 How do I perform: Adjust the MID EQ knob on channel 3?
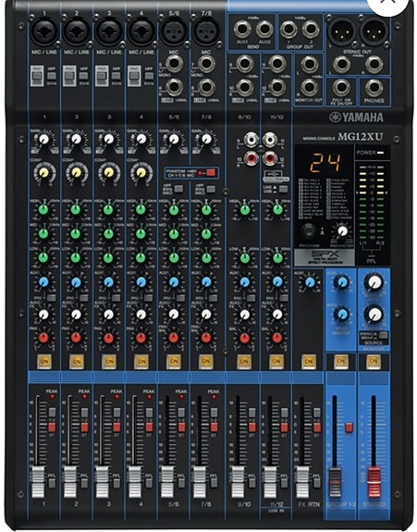(x=108, y=234)
